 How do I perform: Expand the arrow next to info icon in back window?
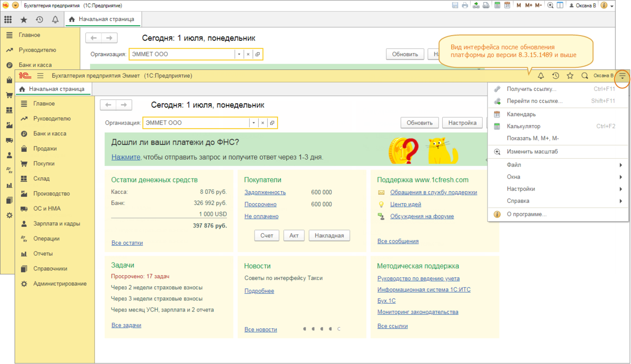pos(612,6)
